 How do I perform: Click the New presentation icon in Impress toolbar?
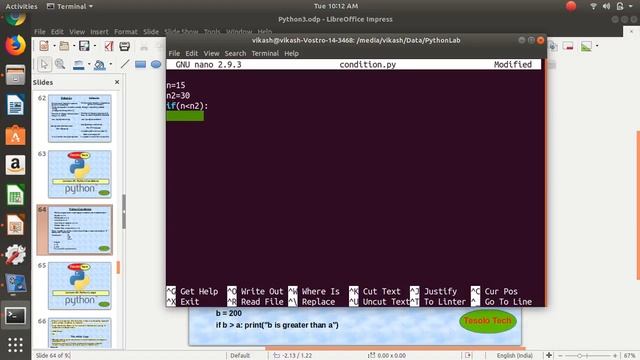coord(44,46)
